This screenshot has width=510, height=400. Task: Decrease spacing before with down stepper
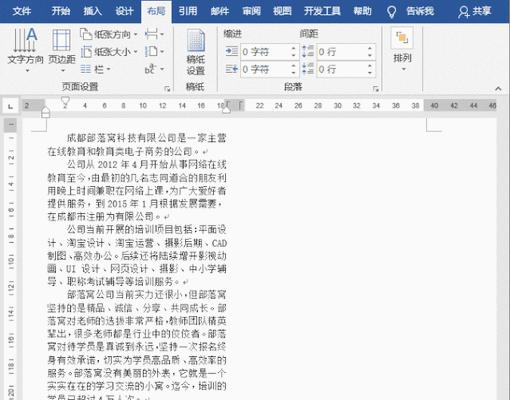(x=370, y=55)
